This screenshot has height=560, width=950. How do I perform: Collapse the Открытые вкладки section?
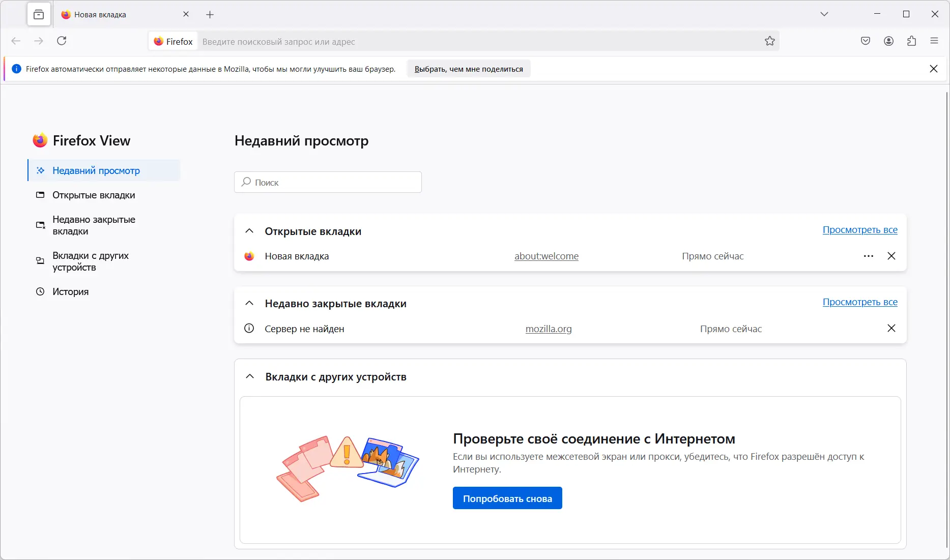[x=249, y=230]
